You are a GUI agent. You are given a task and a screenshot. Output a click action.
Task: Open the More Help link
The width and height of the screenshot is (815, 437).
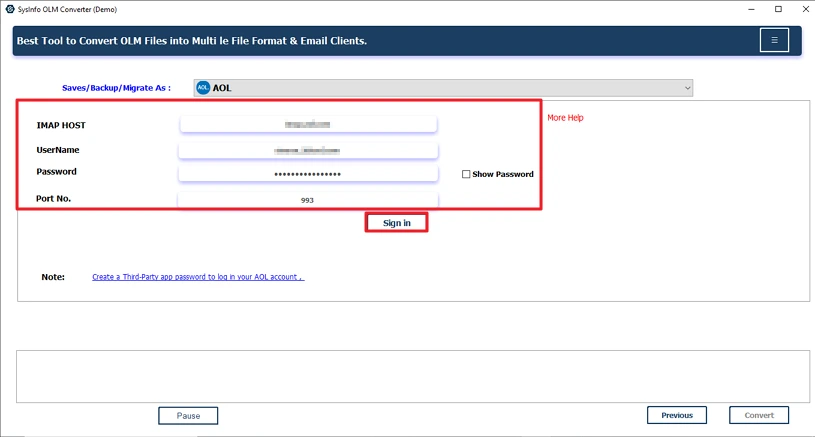tap(565, 117)
